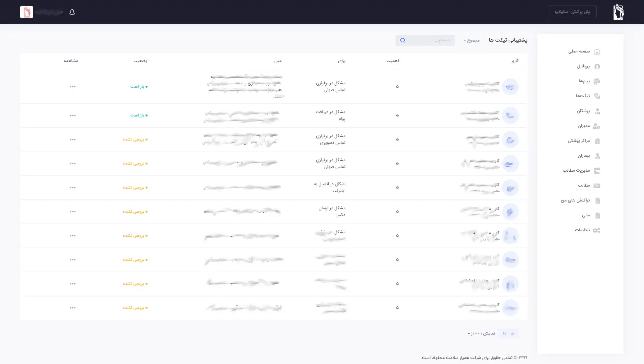
Task: Click the نمایش ۱ - ۰ از ۰ pagination text
Action: (x=481, y=334)
